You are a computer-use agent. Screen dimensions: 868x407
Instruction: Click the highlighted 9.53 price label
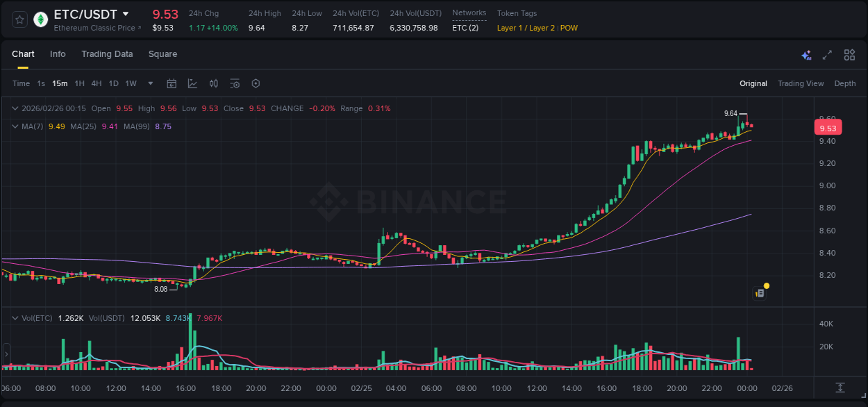click(828, 127)
